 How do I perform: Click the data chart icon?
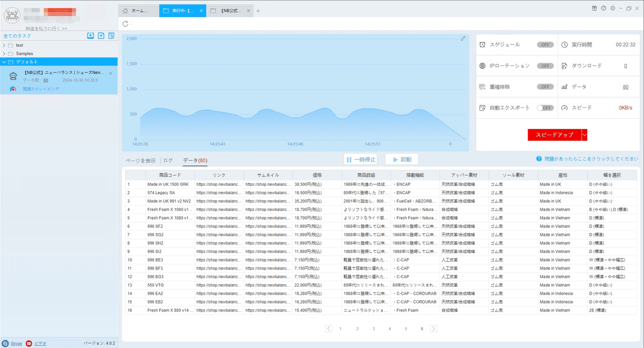565,86
